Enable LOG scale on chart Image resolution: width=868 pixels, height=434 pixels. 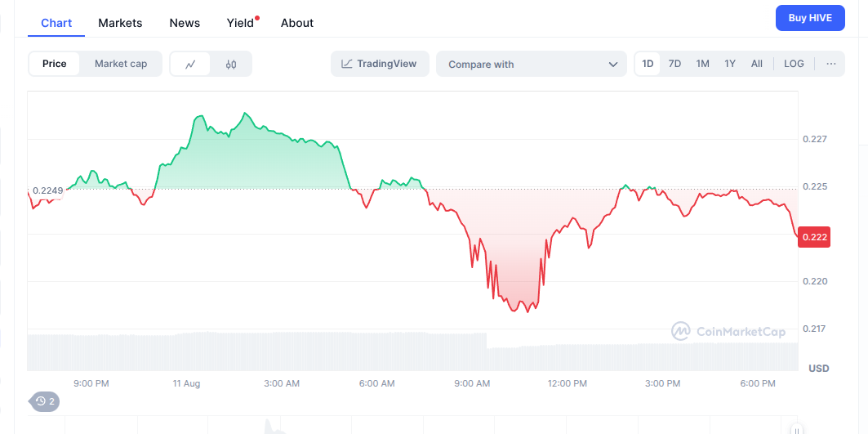(x=794, y=64)
